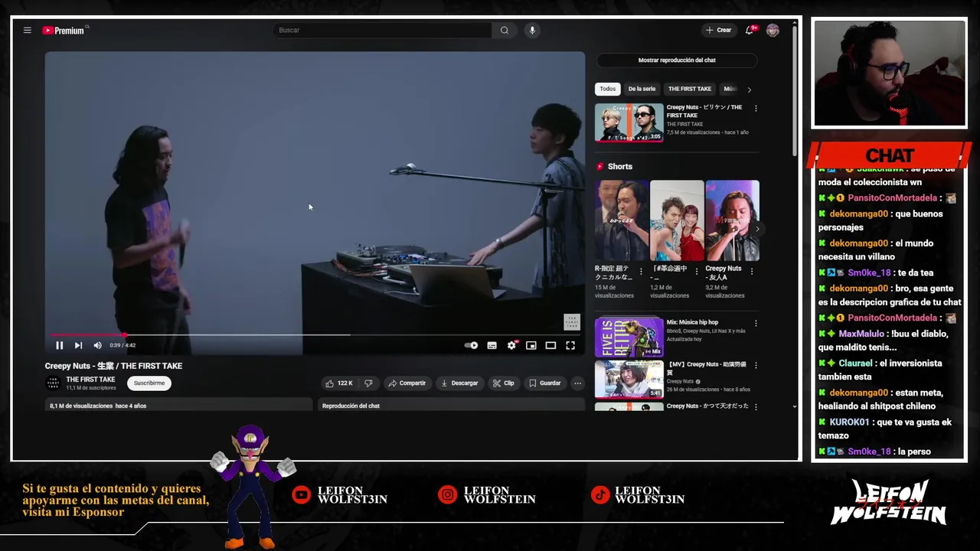This screenshot has height=551, width=980.
Task: Go to the YouTube Premium home logo
Action: pyautogui.click(x=64, y=31)
